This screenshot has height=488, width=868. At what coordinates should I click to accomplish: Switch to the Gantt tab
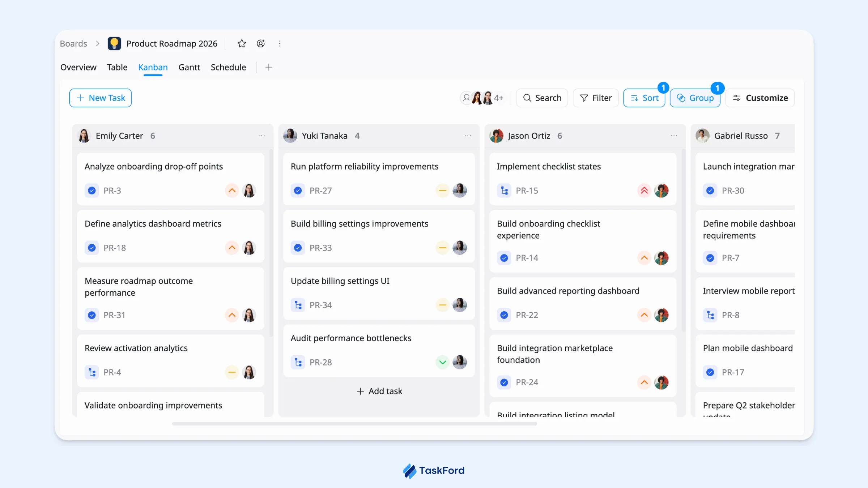189,67
